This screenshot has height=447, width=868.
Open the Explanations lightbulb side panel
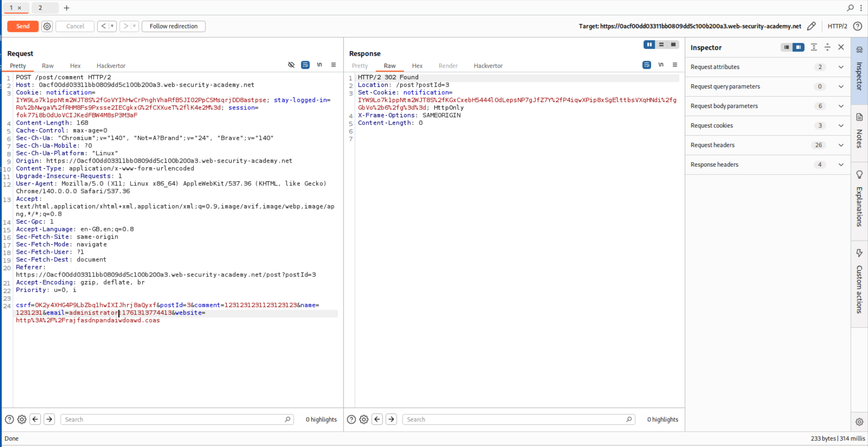tap(859, 200)
